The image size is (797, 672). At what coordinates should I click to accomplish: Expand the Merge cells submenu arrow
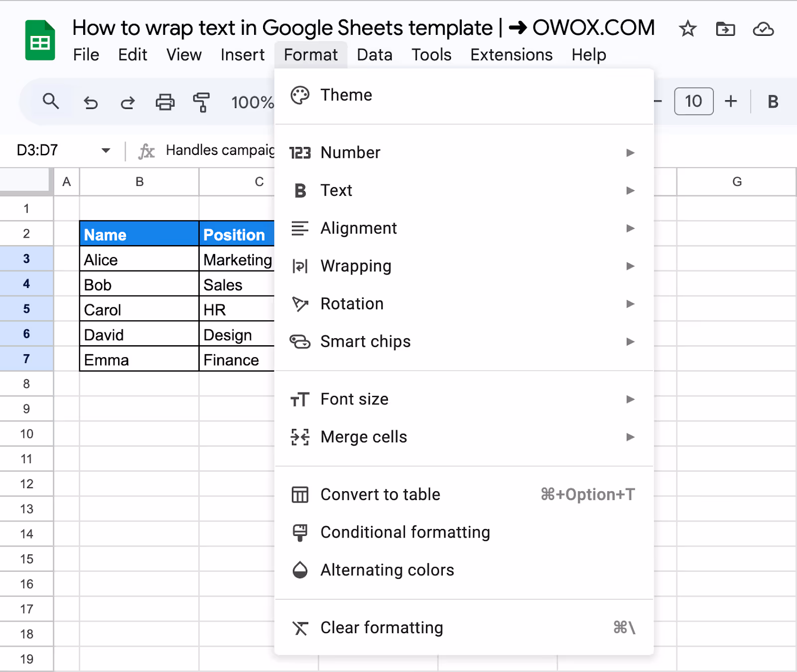pyautogui.click(x=630, y=437)
